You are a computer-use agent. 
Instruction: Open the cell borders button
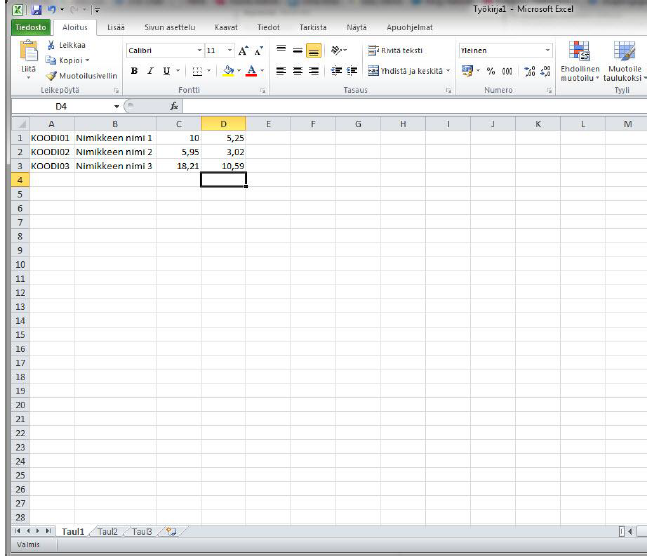point(197,71)
